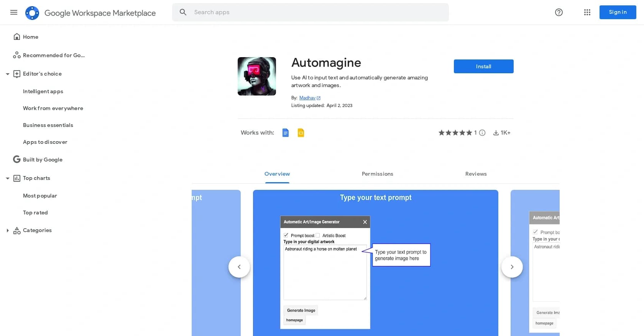This screenshot has height=336, width=644.
Task: Click the Built by Google G icon
Action: coord(17,159)
